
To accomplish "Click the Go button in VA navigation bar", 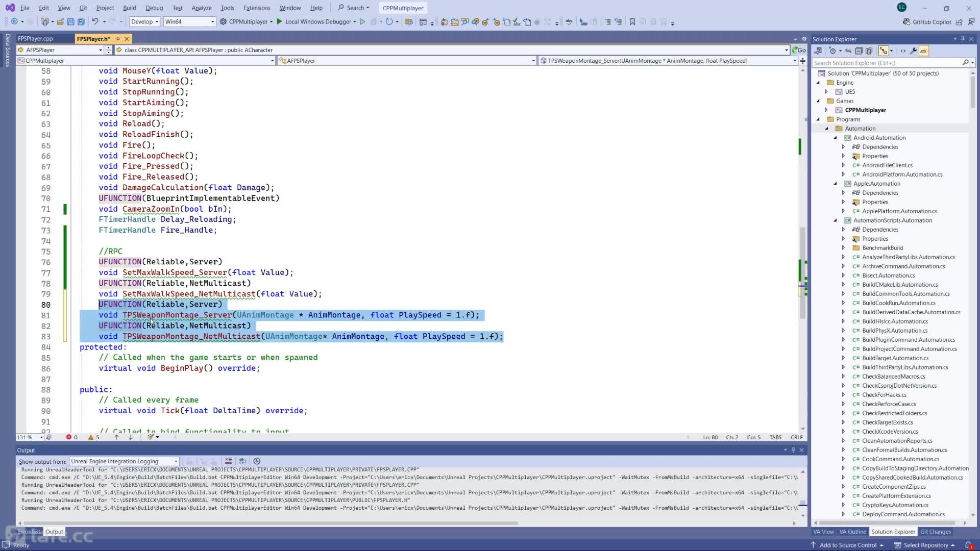I will (x=799, y=50).
